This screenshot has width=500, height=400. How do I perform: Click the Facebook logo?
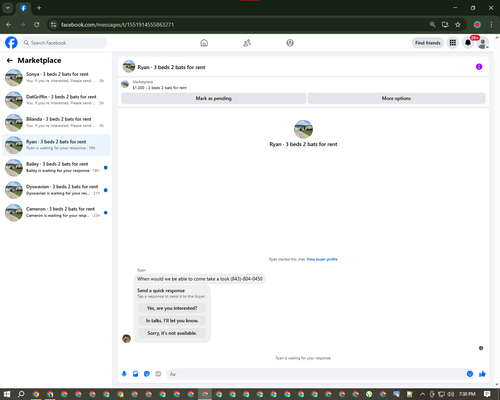(x=11, y=43)
